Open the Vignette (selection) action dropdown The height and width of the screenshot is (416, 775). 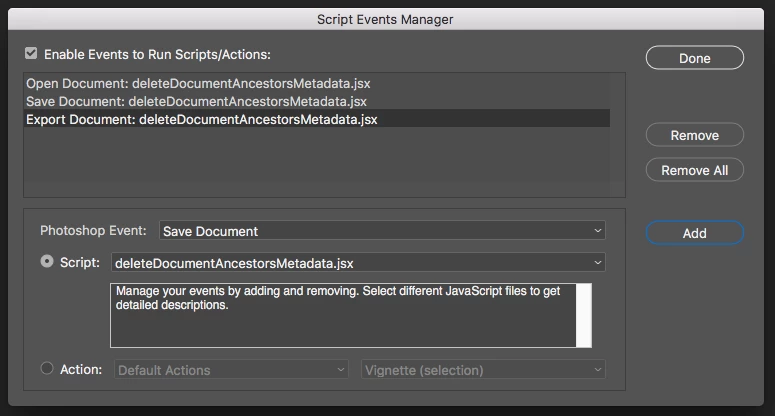483,370
